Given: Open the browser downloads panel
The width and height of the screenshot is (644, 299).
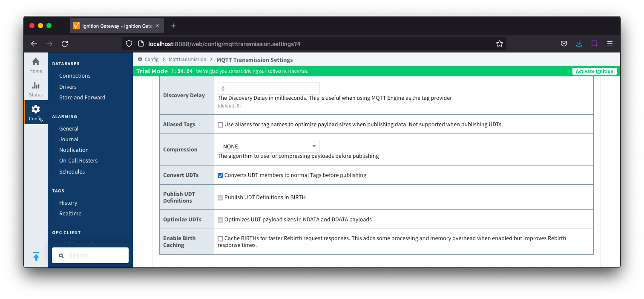Looking at the screenshot, I should [579, 44].
